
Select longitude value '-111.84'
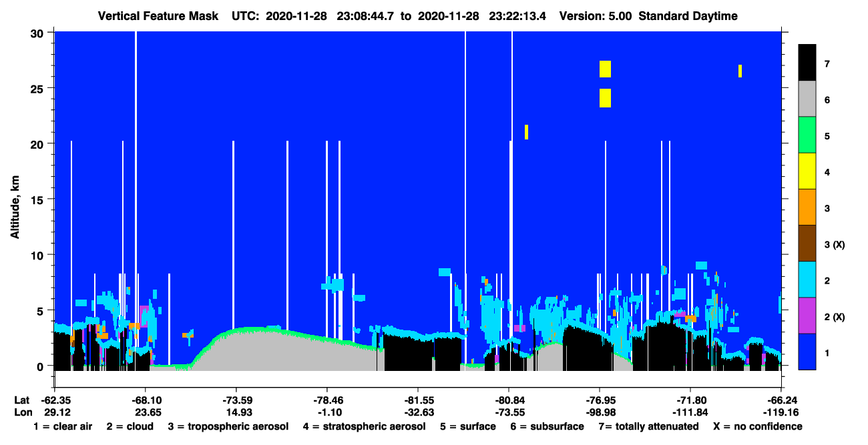tap(690, 412)
